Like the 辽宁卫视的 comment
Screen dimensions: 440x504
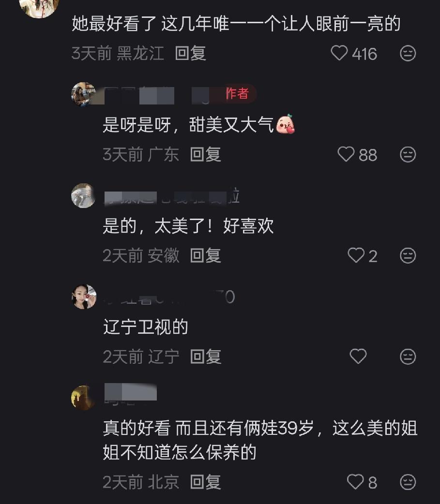point(358,356)
